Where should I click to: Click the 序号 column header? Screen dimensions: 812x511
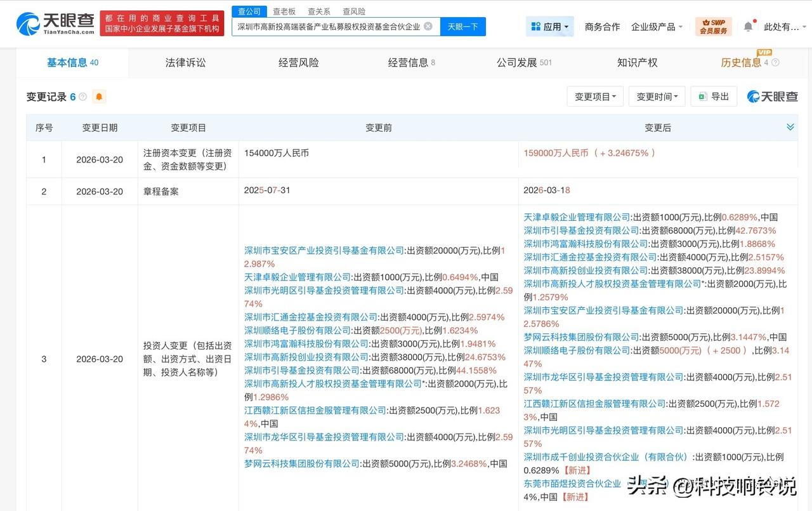44,128
